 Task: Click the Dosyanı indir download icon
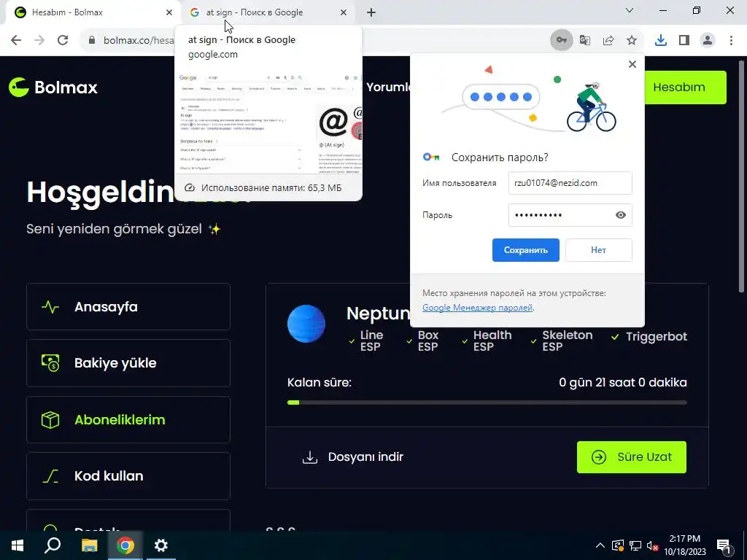[x=309, y=457]
